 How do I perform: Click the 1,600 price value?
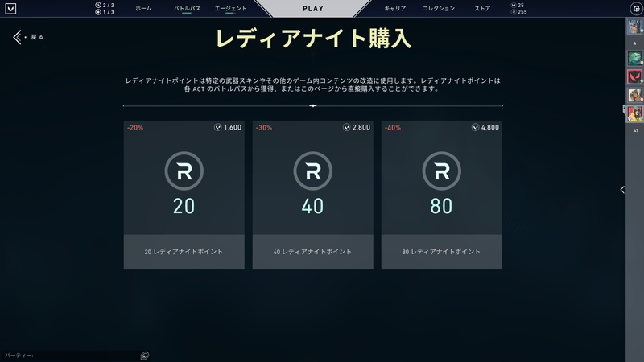tap(233, 128)
